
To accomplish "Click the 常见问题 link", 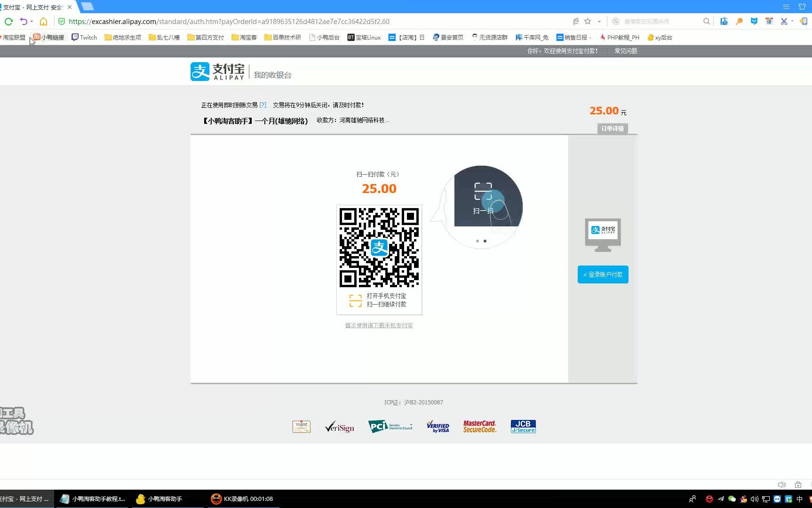I will pos(626,51).
